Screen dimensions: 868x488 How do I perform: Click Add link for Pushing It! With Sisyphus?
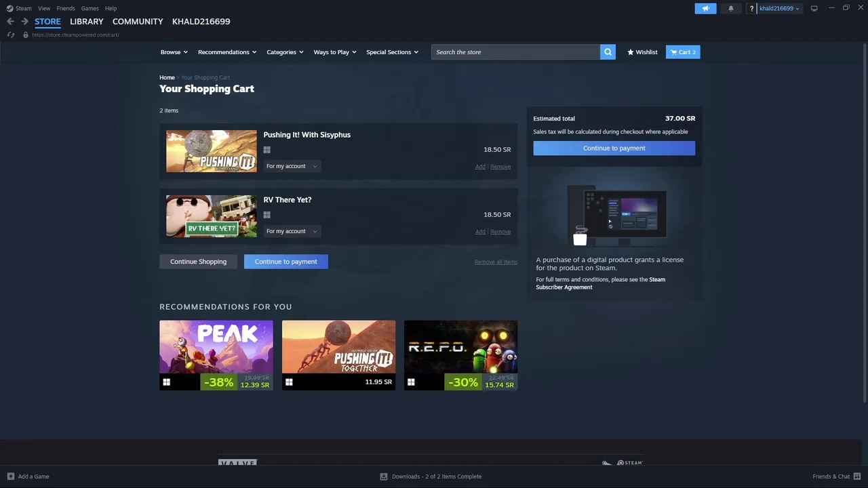click(x=480, y=167)
